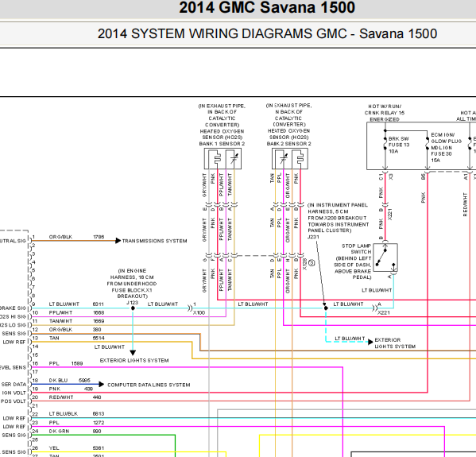Screen dimensions: 476x457
Task: Click the engine harness note above J123
Action: pyautogui.click(x=132, y=283)
